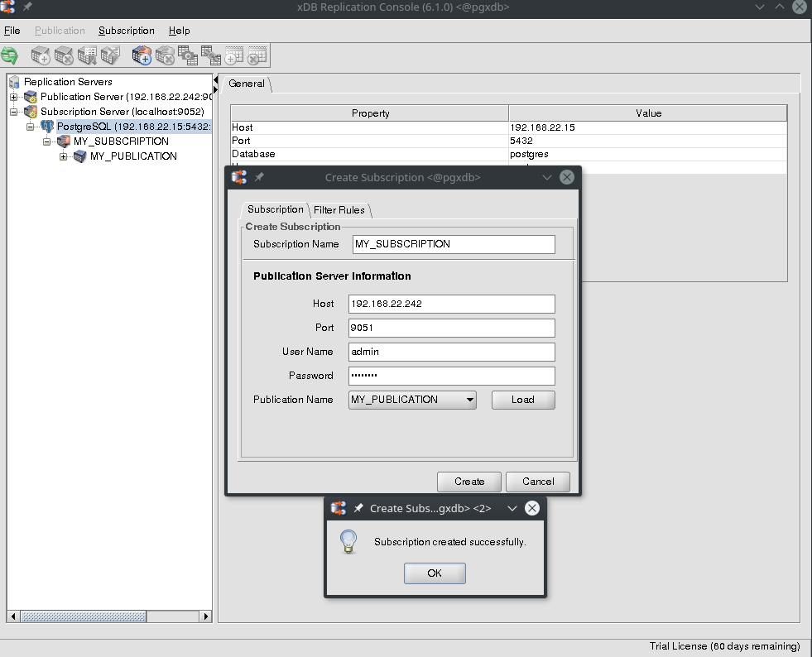The image size is (812, 657).
Task: Click the pin icon in Create Subscription dialog title
Action: coord(259,177)
